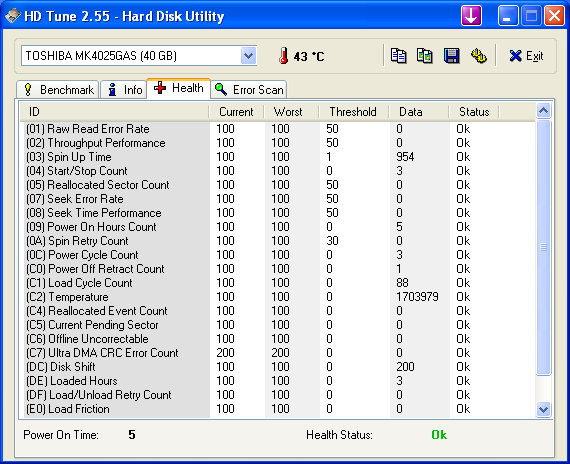This screenshot has height=464, width=570.
Task: Click the vertical scrollbar thumb
Action: pyautogui.click(x=543, y=247)
